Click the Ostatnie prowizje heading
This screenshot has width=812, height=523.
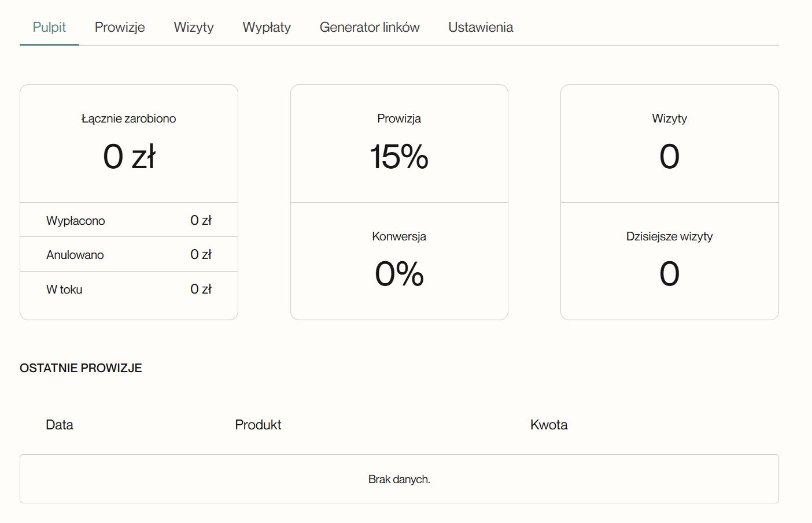81,368
